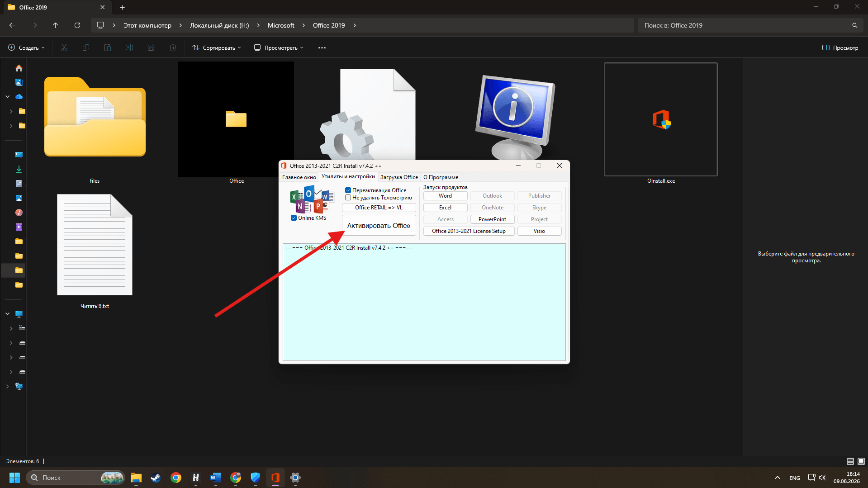Click the PowerPoint launch button
The width and height of the screenshot is (868, 488).
pyautogui.click(x=492, y=219)
